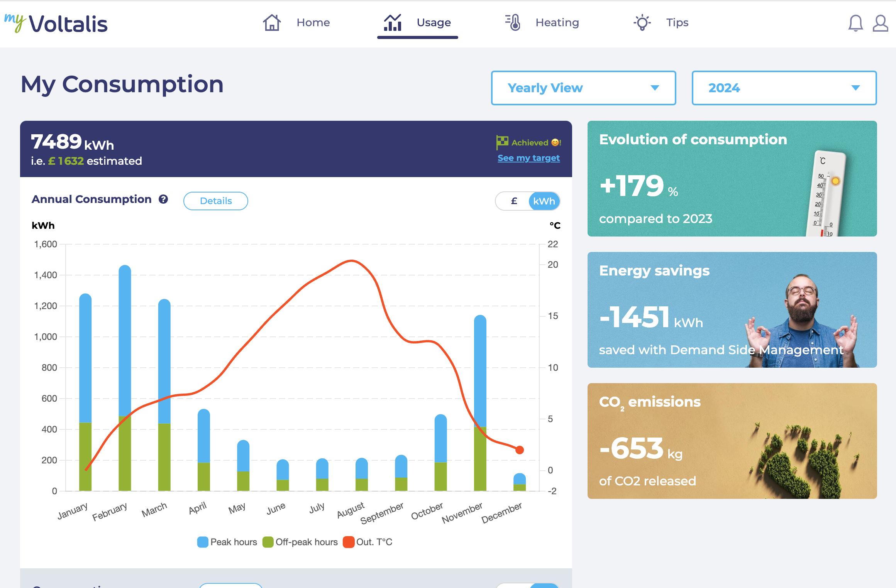Open the user profile icon

[x=880, y=23]
